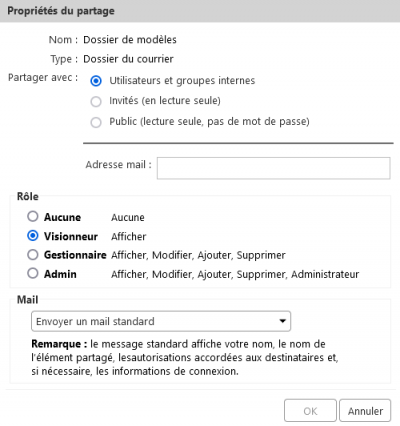Select 'Utilisateurs et groupes internes' radio option
The width and height of the screenshot is (400, 426).
click(96, 81)
